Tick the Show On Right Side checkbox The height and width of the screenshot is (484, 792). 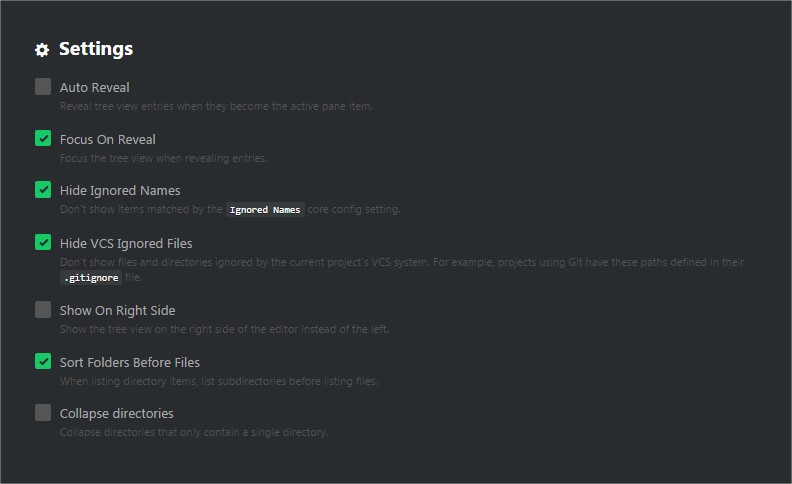43,310
